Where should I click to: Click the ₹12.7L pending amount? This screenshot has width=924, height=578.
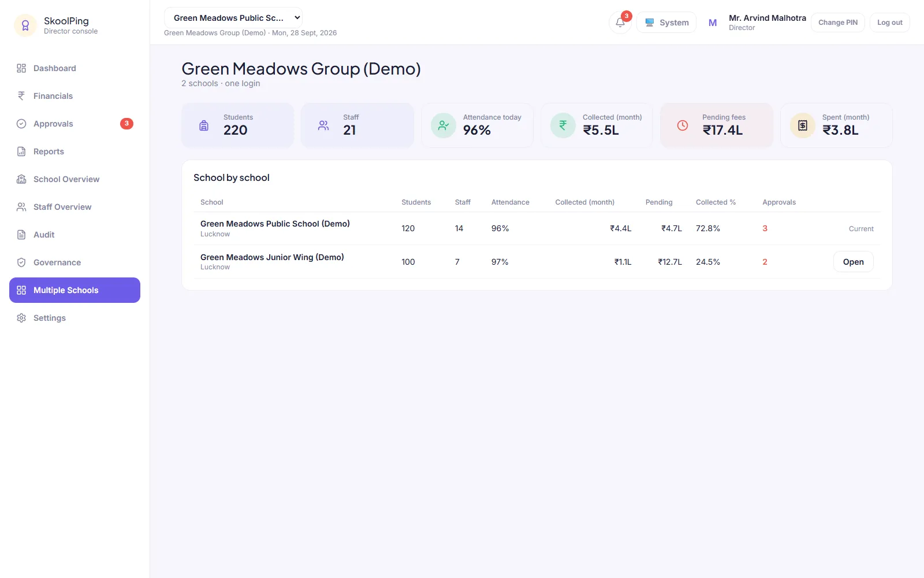(x=670, y=262)
